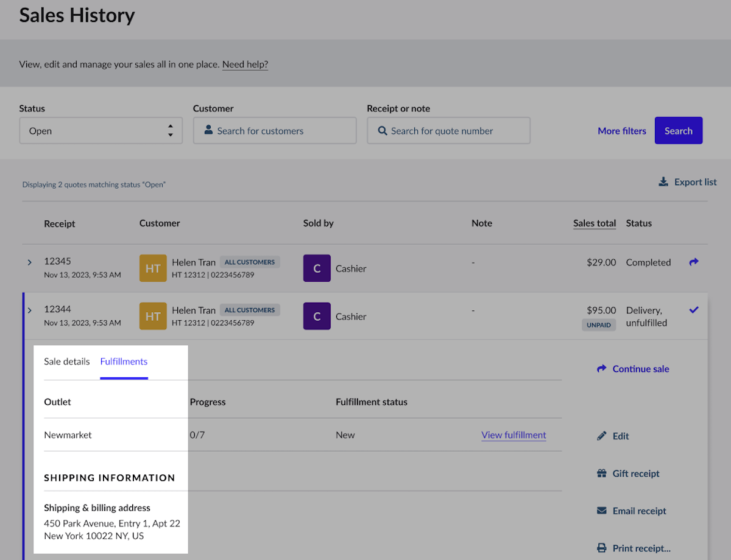731x560 pixels.
Task: Click the Receipt column header
Action: click(x=60, y=223)
